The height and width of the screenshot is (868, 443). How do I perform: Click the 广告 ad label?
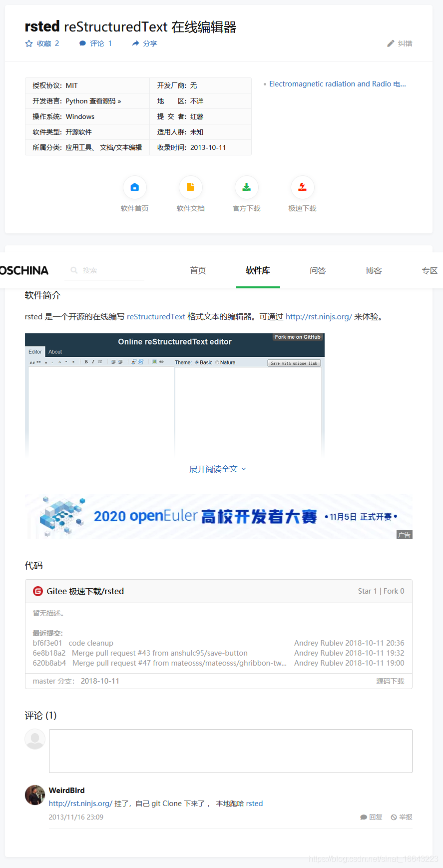click(x=405, y=535)
